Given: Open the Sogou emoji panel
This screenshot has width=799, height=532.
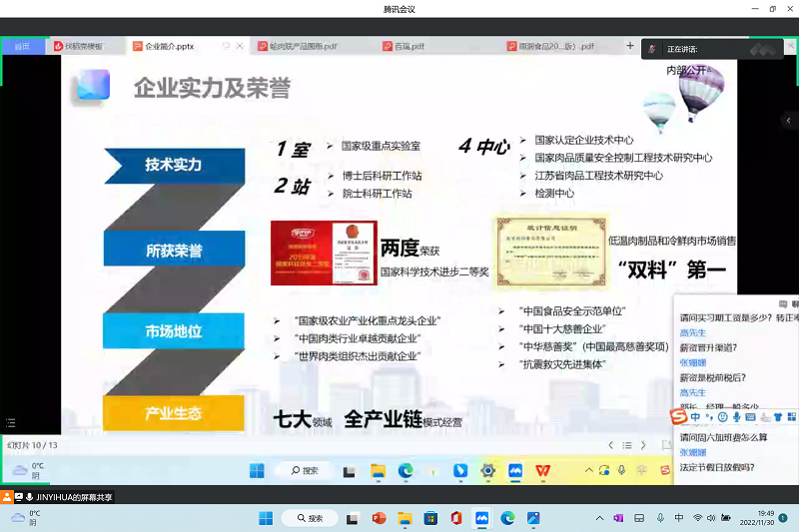Looking at the screenshot, I should (722, 416).
